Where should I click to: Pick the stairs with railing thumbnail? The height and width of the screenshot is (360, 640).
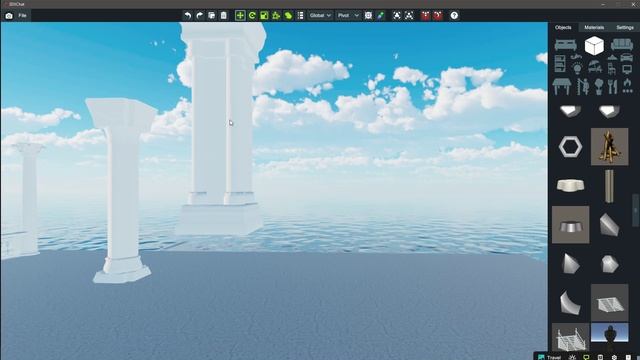(x=570, y=338)
